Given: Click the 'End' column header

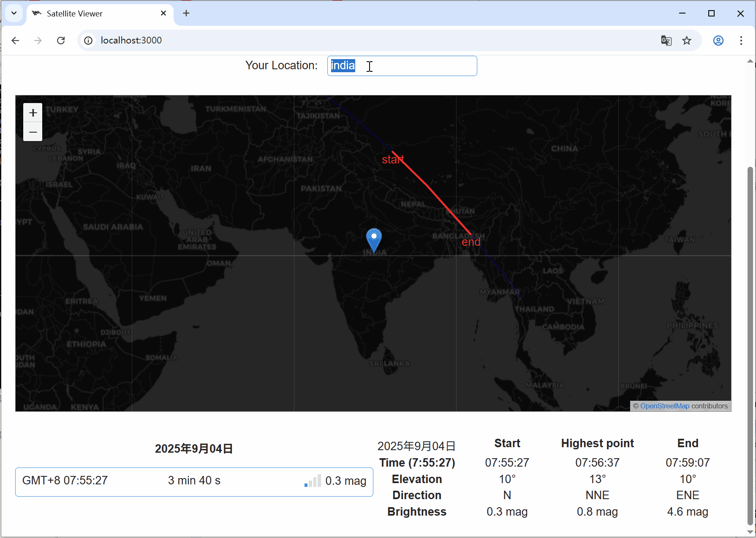Looking at the screenshot, I should click(x=688, y=443).
